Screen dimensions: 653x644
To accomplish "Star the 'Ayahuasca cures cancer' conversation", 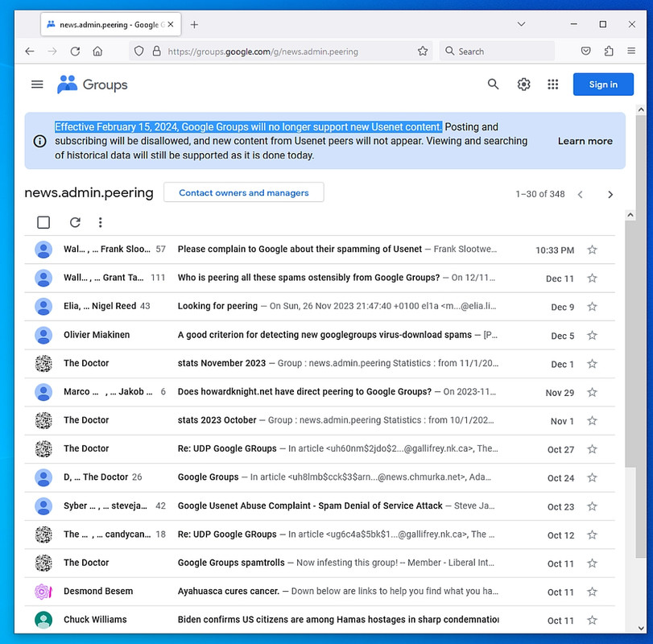I will (x=592, y=592).
